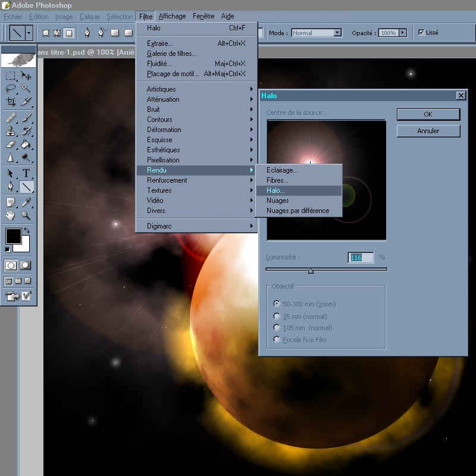Click the feather logo atop toolbox
Image resolution: width=476 pixels, height=476 pixels.
(18, 60)
